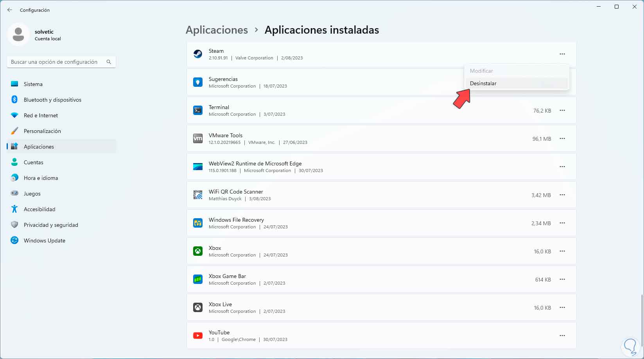Click the search magnifier icon
Image resolution: width=644 pixels, height=359 pixels.
[x=109, y=62]
